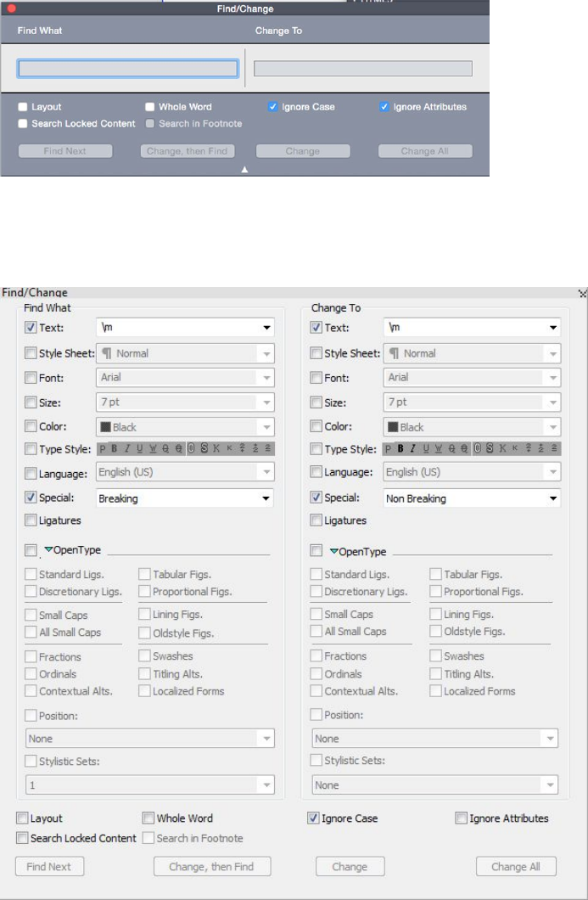Image resolution: width=588 pixels, height=900 pixels.
Task: Enable Size checkbox under Find What
Action: 31,402
